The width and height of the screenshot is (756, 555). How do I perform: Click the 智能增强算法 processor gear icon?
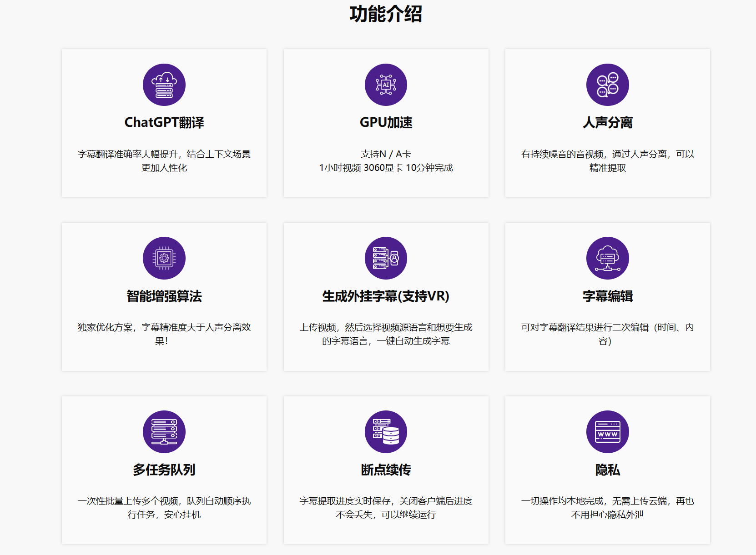164,258
